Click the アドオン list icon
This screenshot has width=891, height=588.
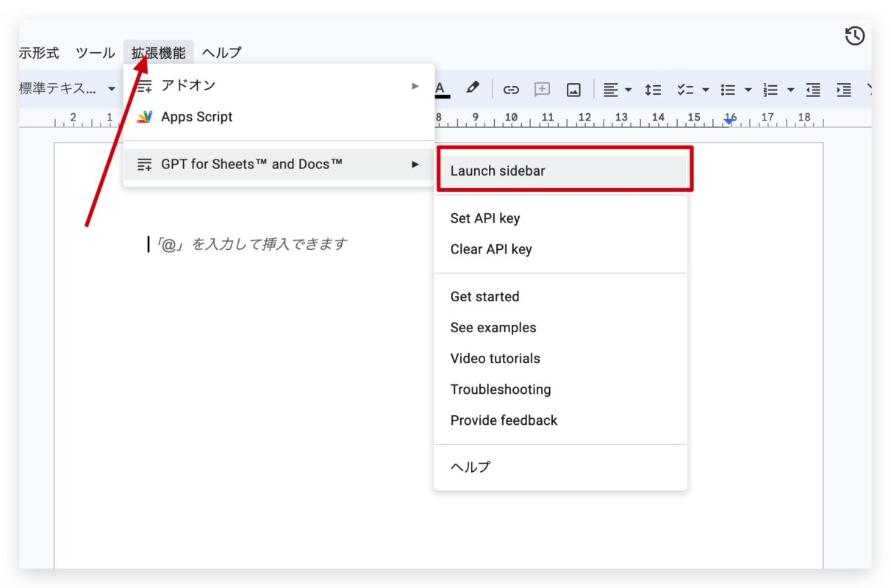point(145,85)
